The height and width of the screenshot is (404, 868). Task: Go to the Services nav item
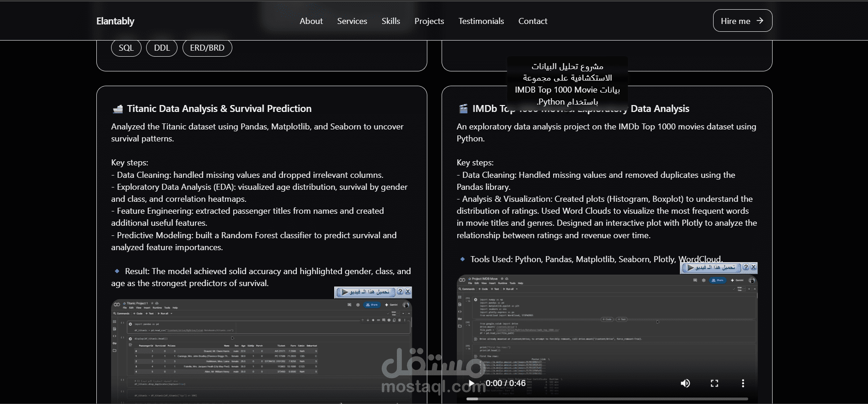pos(352,21)
